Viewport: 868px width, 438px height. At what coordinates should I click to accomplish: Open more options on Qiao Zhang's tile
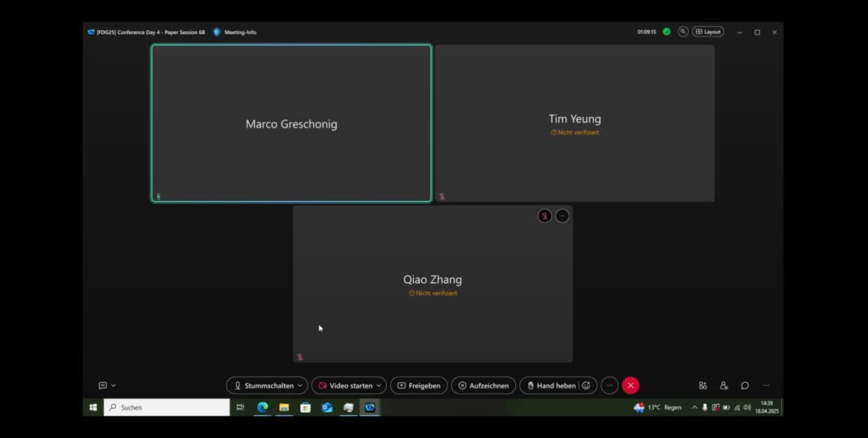point(562,216)
